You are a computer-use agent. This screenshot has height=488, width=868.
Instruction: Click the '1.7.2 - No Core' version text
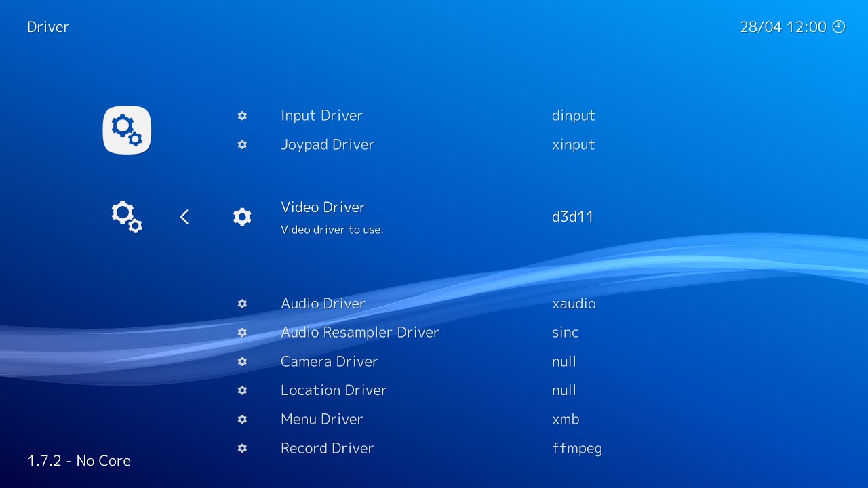(x=79, y=461)
